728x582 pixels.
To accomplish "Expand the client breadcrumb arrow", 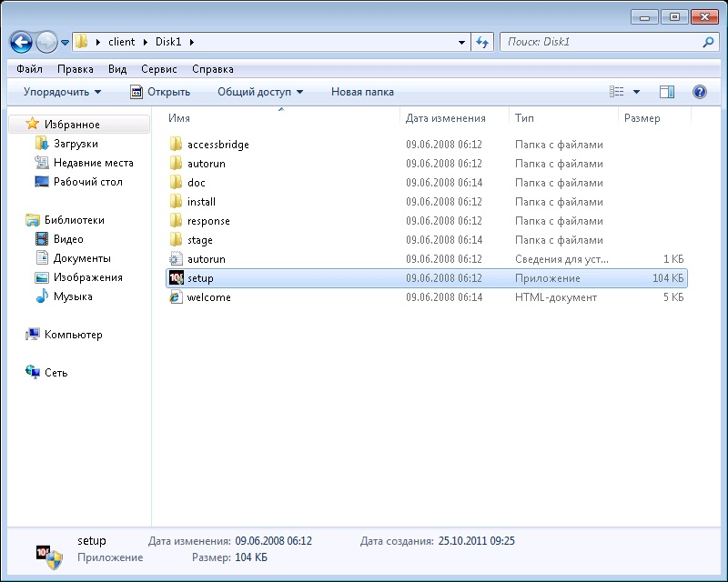I will [146, 42].
